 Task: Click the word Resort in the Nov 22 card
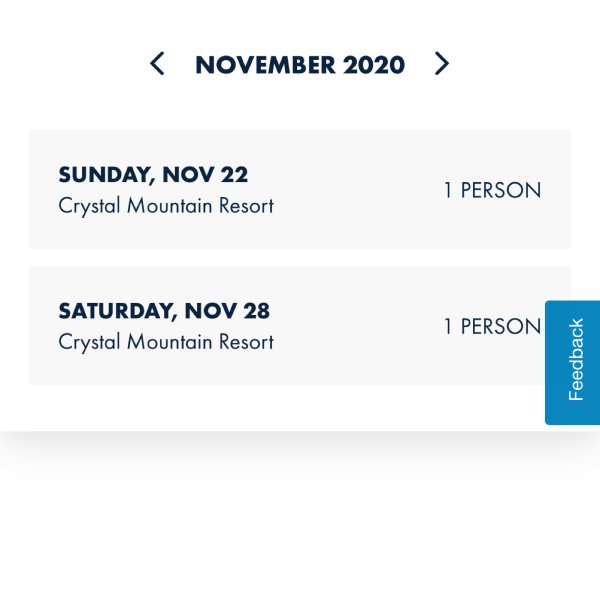(246, 206)
